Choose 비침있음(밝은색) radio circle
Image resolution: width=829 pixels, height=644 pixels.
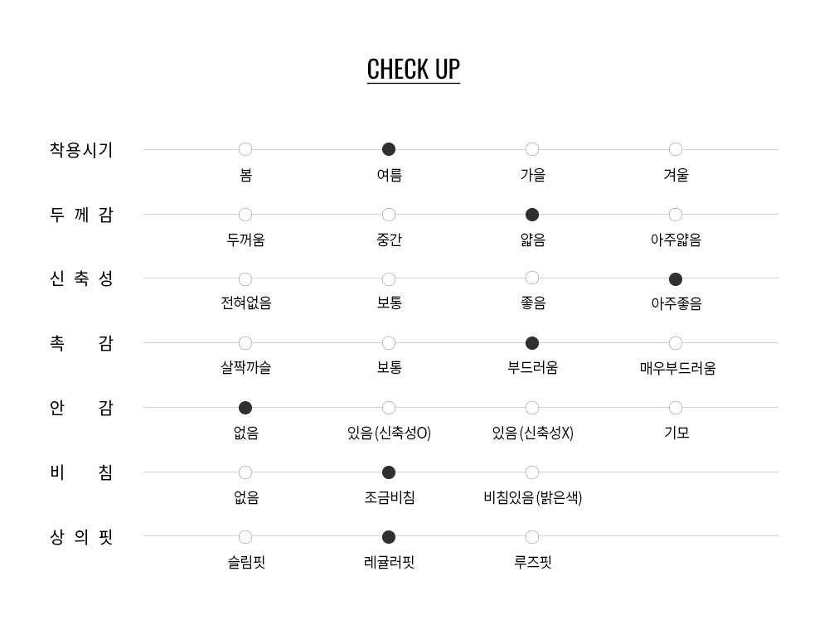click(532, 472)
